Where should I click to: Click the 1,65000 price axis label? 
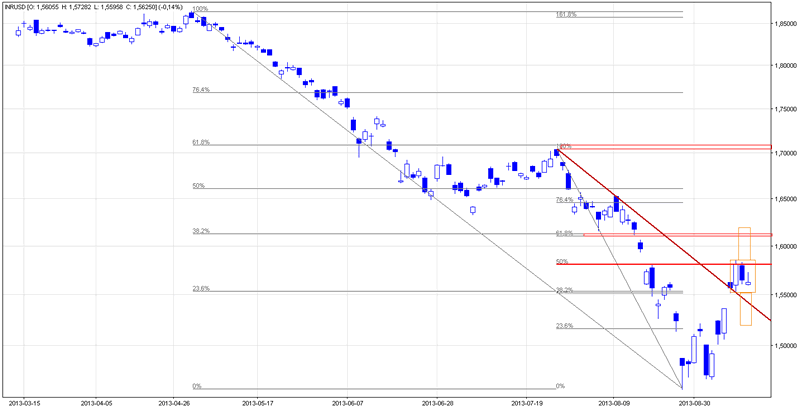coord(785,198)
